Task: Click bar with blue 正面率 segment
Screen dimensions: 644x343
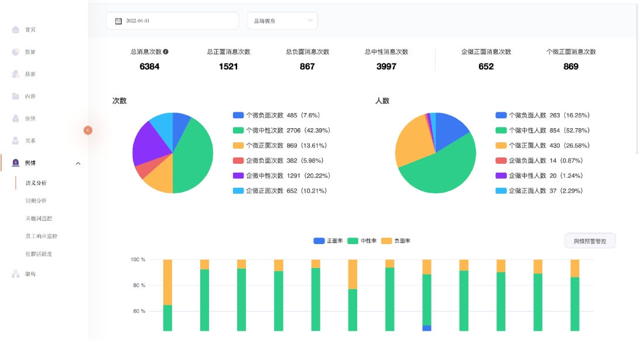Action: [x=427, y=295]
